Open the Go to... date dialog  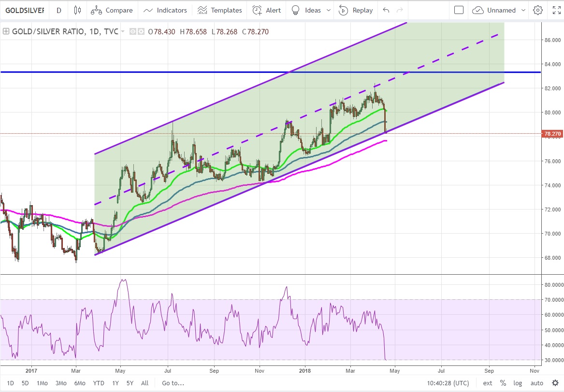tap(173, 383)
